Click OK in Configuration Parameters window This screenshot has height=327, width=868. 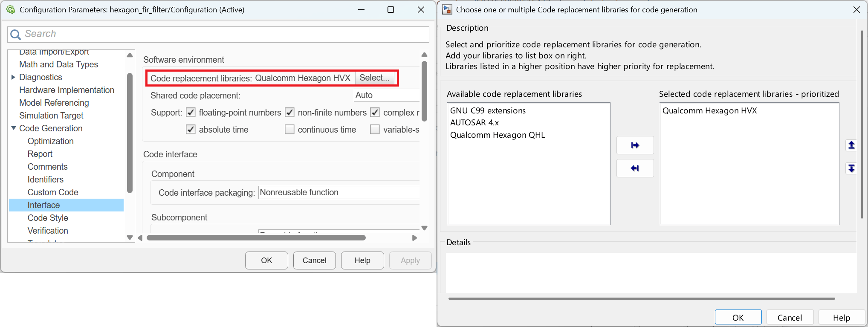(x=266, y=260)
